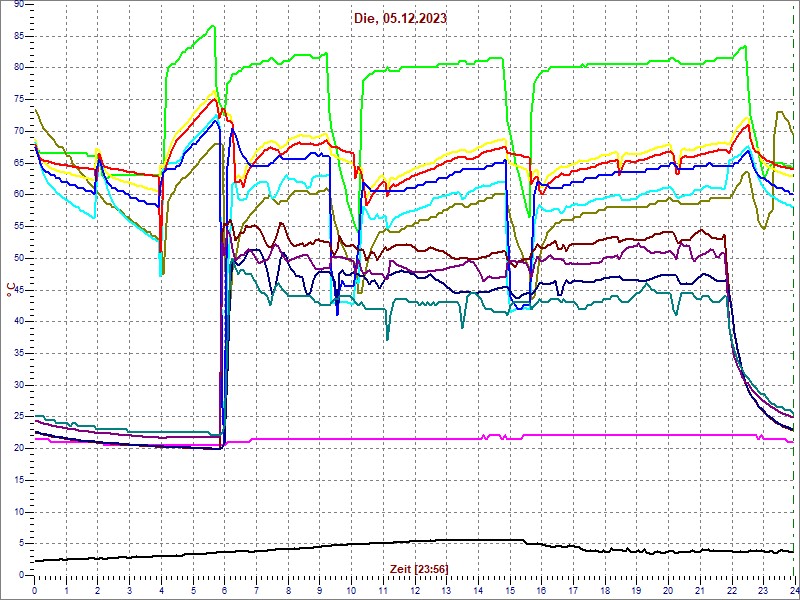Click the 55 tick label on temperature axis
800x600 pixels.
[x=18, y=227]
